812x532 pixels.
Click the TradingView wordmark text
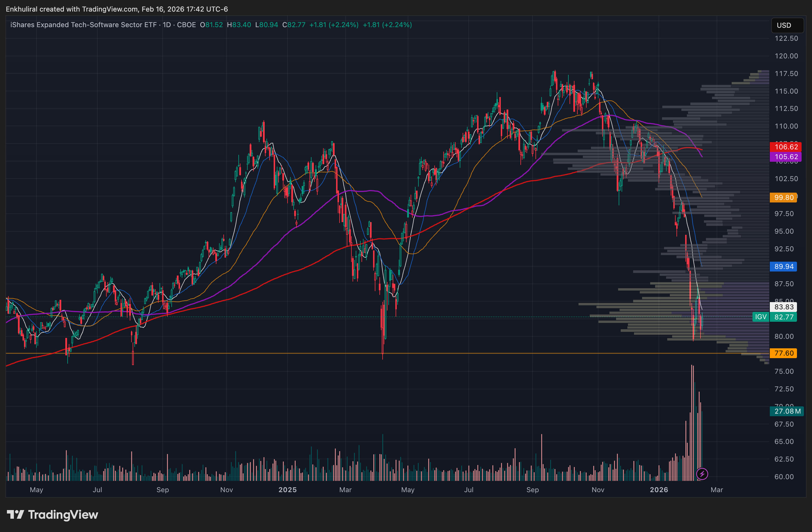pyautogui.click(x=63, y=514)
